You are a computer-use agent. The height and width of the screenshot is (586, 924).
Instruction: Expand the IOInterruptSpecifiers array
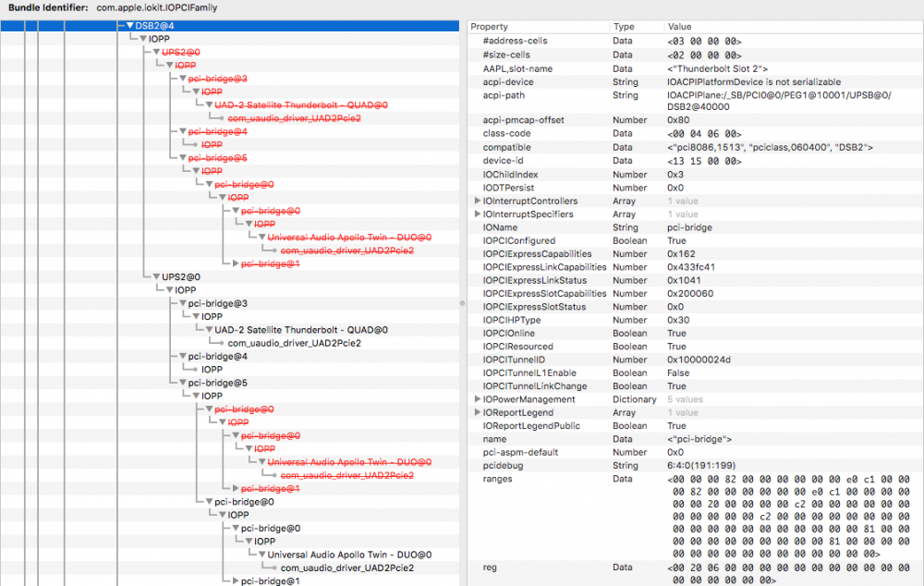tap(478, 214)
